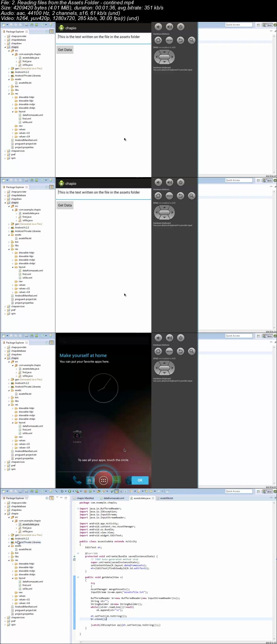Collapse the layout folder in the first frame's Package Explorer
Viewport: 277px width, 644px height.
point(12,111)
